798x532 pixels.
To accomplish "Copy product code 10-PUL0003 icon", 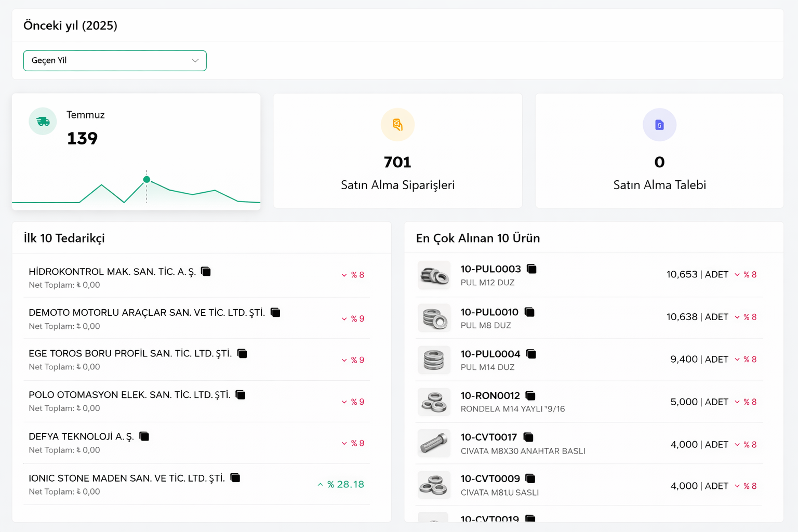I will 531,269.
